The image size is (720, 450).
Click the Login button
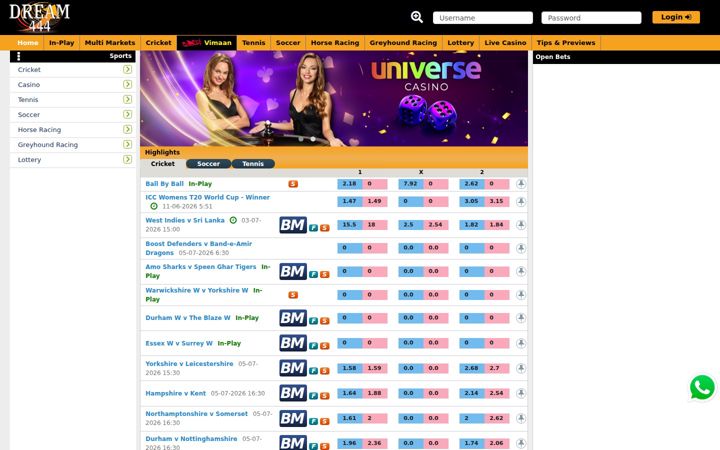click(676, 17)
